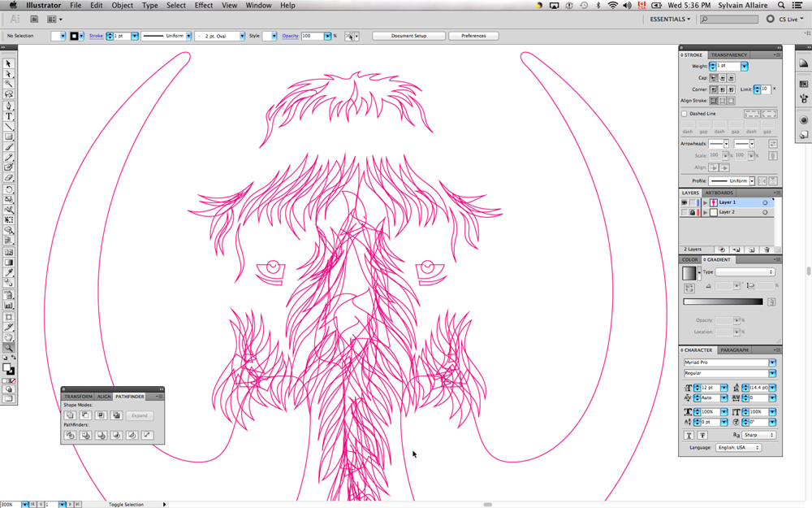Click the gradient slider bar
The width and height of the screenshot is (812, 508).
[x=723, y=302]
